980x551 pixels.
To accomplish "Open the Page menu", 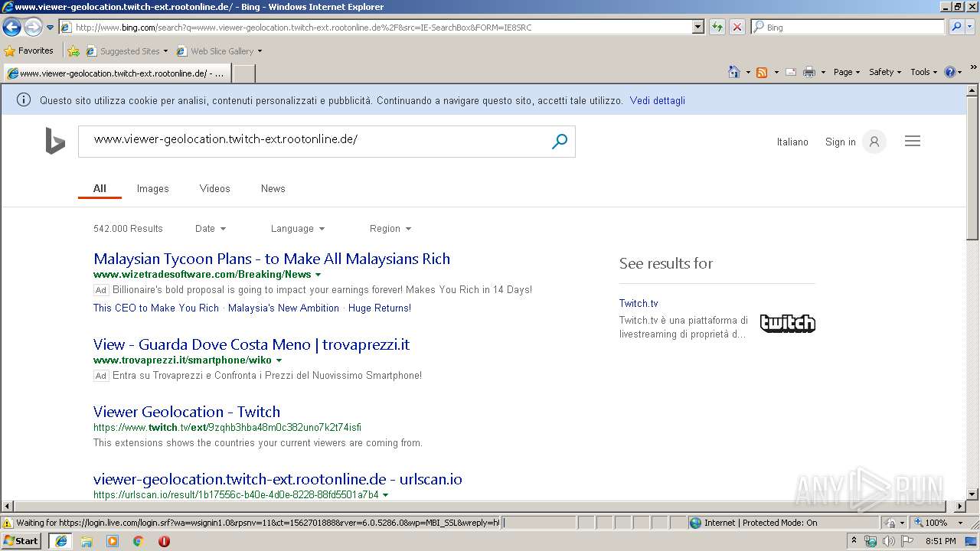I will [846, 72].
